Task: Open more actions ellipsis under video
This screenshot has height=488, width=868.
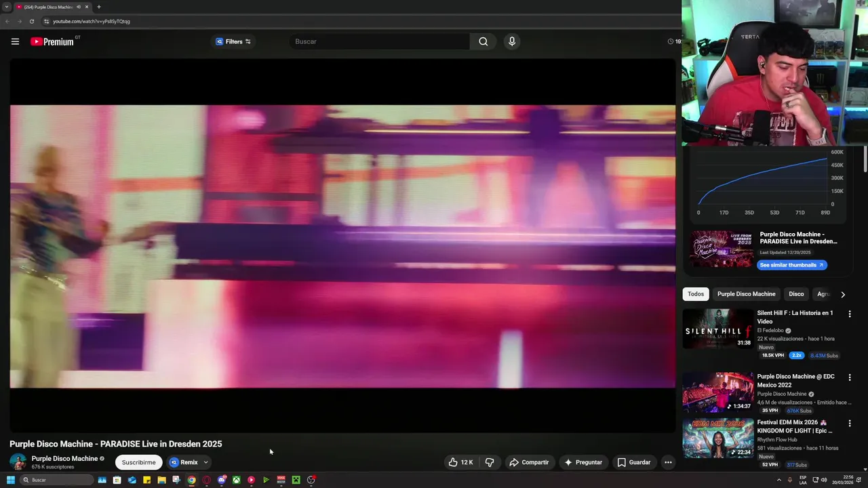Action: 668,462
